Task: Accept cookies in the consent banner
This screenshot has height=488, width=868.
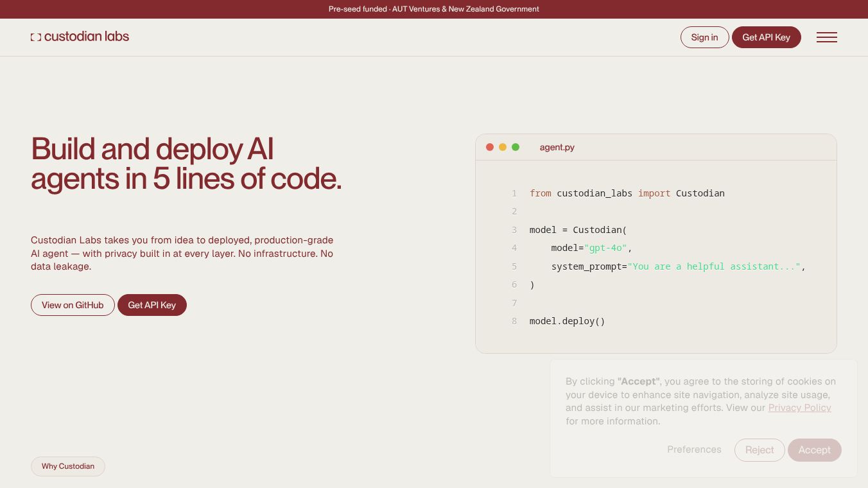Action: 814,450
